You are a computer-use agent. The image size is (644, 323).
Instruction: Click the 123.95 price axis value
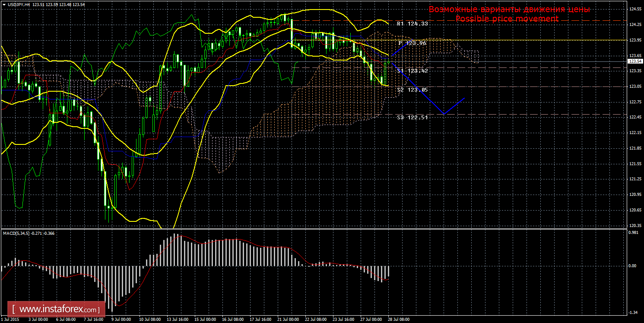click(634, 40)
